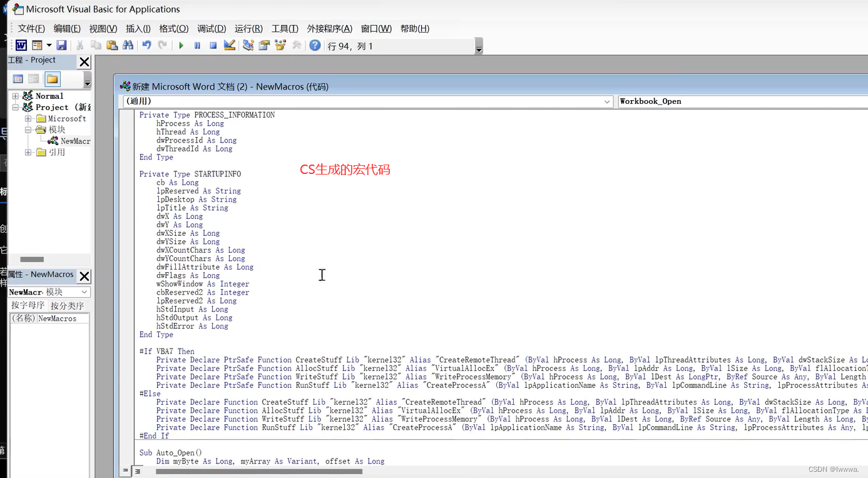Click the Sub Auto_Open() code line
This screenshot has height=478, width=868.
point(171,452)
